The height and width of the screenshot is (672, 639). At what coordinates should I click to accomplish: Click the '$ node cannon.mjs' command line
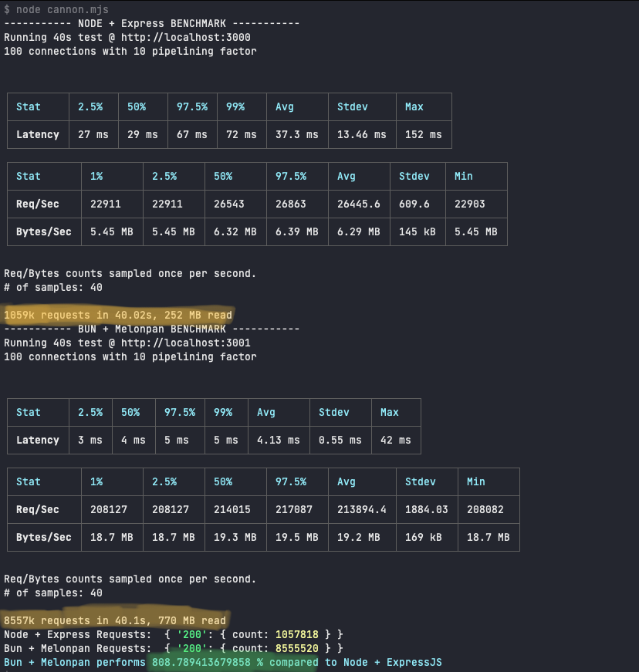pos(56,9)
